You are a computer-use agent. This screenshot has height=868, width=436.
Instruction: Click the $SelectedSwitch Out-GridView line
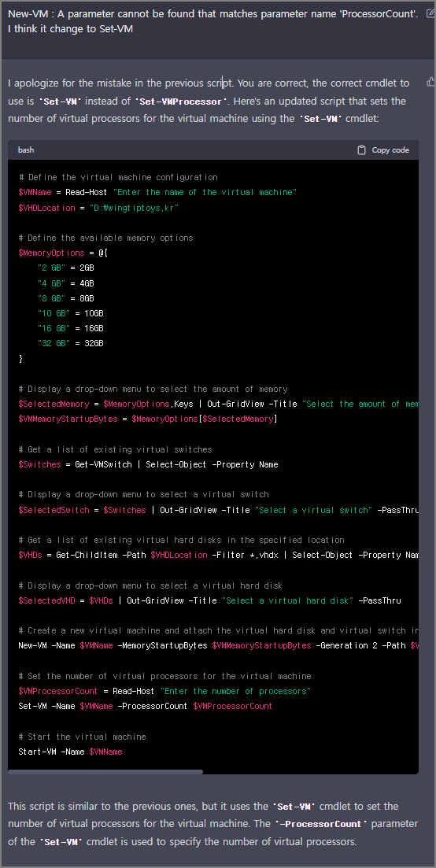[218, 510]
